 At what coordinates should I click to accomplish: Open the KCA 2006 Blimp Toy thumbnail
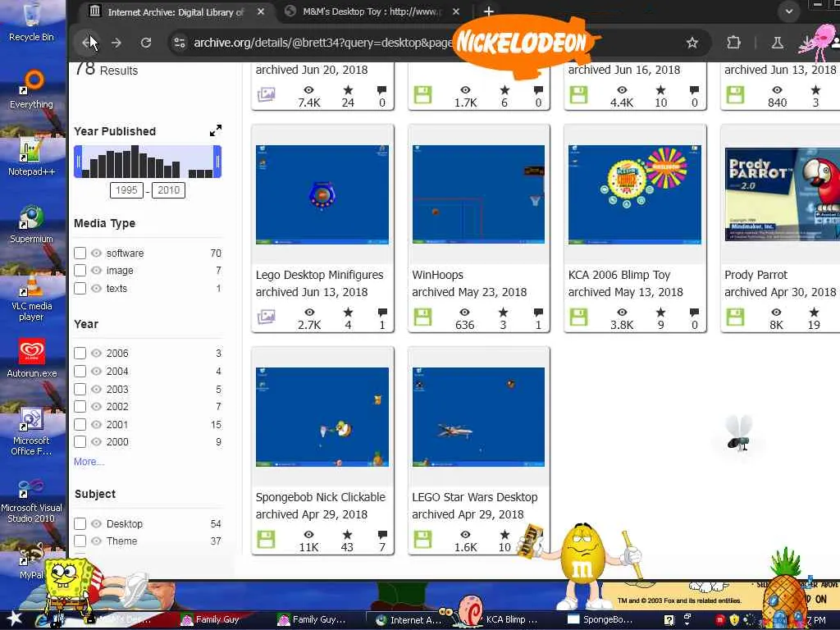(634, 194)
